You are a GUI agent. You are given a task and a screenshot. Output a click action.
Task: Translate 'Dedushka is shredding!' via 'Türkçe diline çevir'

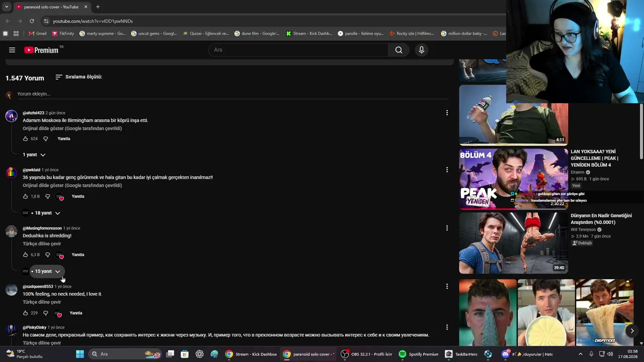pos(42,244)
